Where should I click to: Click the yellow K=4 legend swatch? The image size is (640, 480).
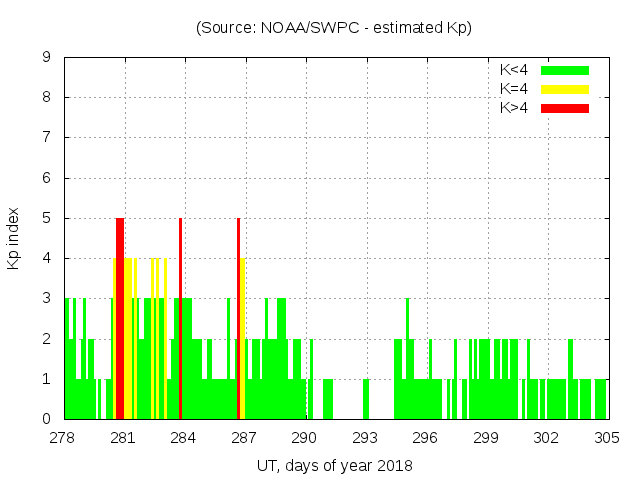[x=565, y=89]
